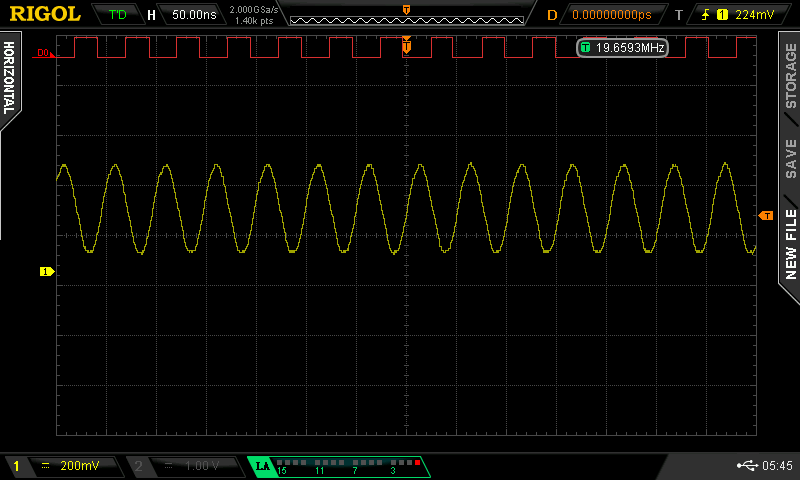The width and height of the screenshot is (800, 480).
Task: Click the red D0 digital channel label
Action: click(x=42, y=53)
